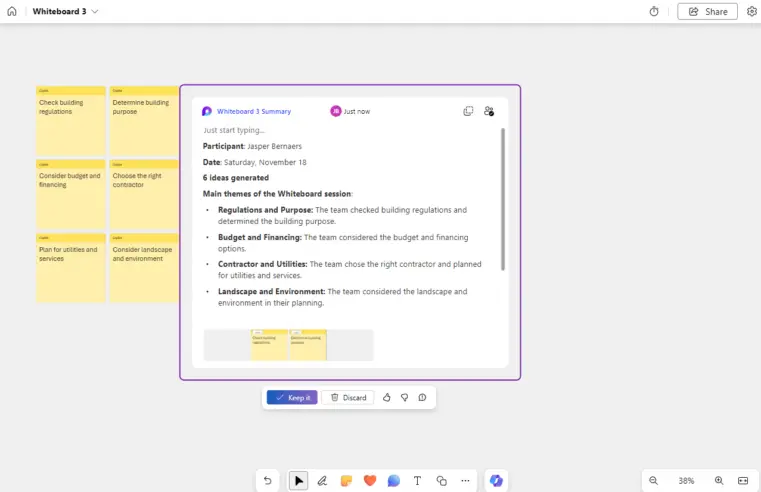This screenshot has width=761, height=492.
Task: Give thumbs down feedback
Action: (x=404, y=397)
